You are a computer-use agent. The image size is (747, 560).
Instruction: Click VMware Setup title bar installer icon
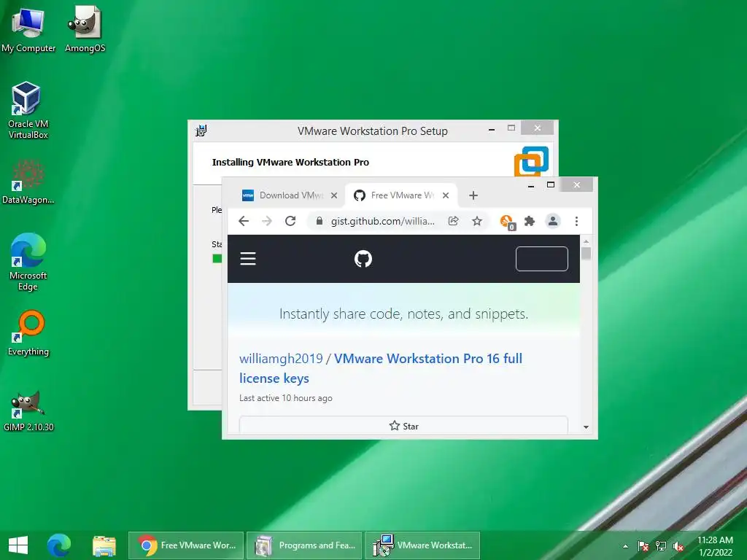coord(201,131)
